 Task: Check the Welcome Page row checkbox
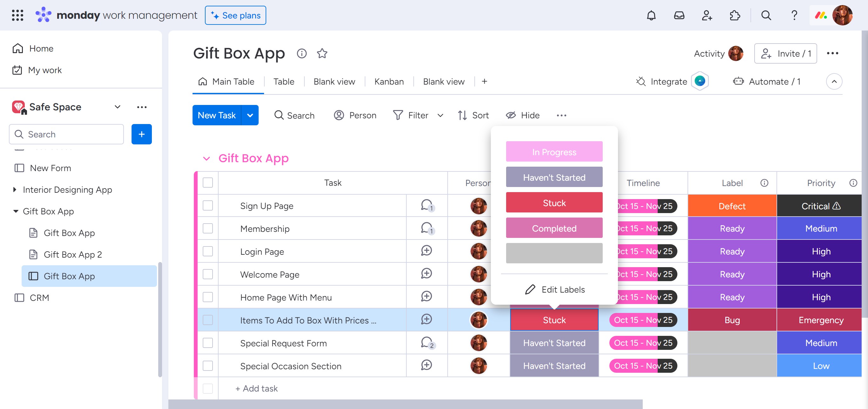pyautogui.click(x=208, y=274)
